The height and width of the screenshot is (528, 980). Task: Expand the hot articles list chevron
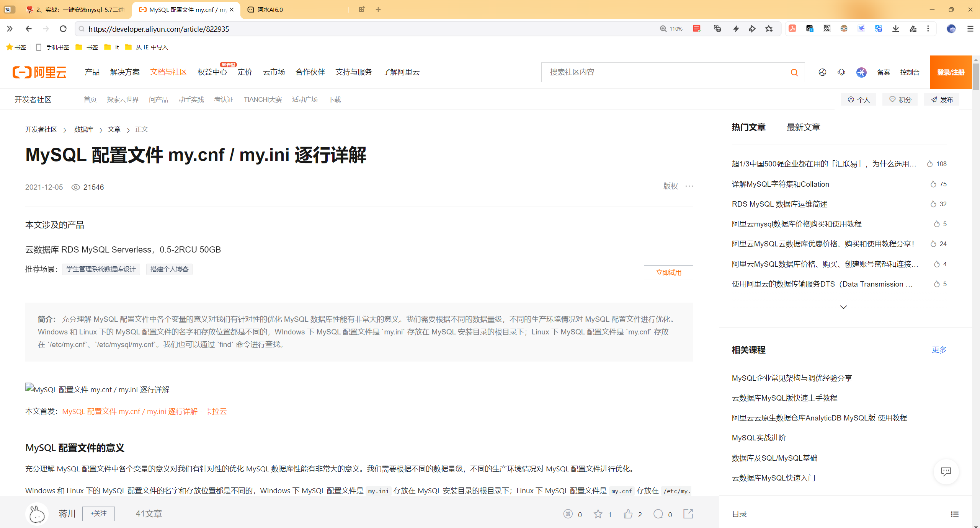(843, 307)
